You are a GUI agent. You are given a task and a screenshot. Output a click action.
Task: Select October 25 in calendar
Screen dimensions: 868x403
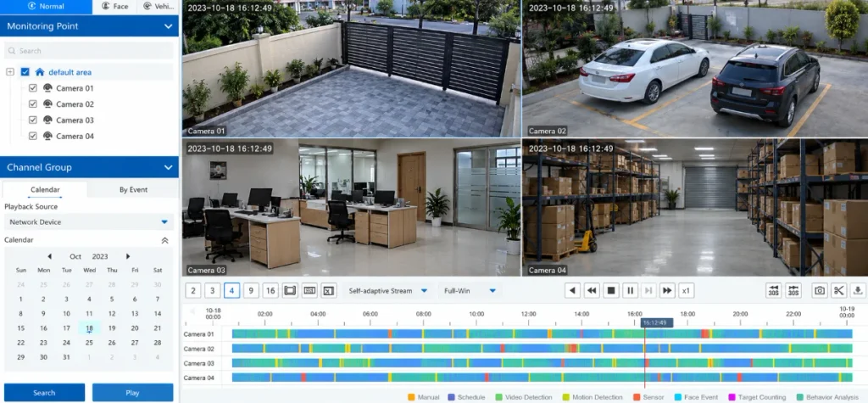(x=89, y=343)
